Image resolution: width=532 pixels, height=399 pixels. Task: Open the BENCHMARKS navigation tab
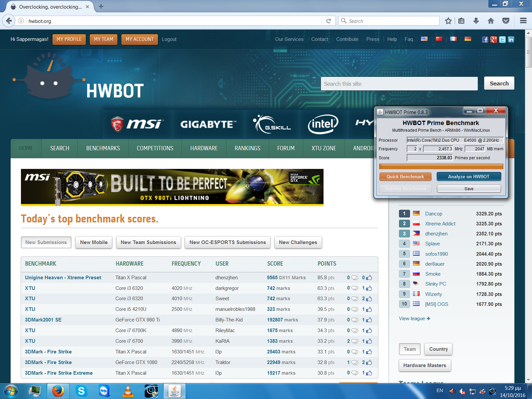103,148
